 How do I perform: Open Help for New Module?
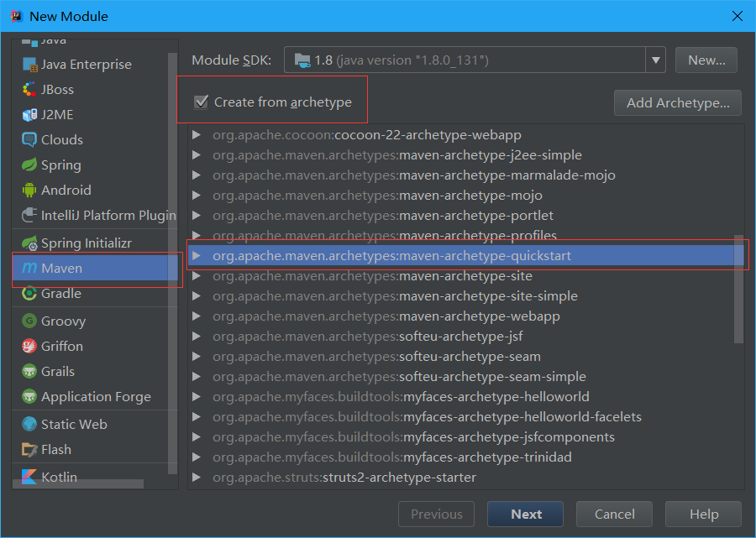[x=703, y=514]
